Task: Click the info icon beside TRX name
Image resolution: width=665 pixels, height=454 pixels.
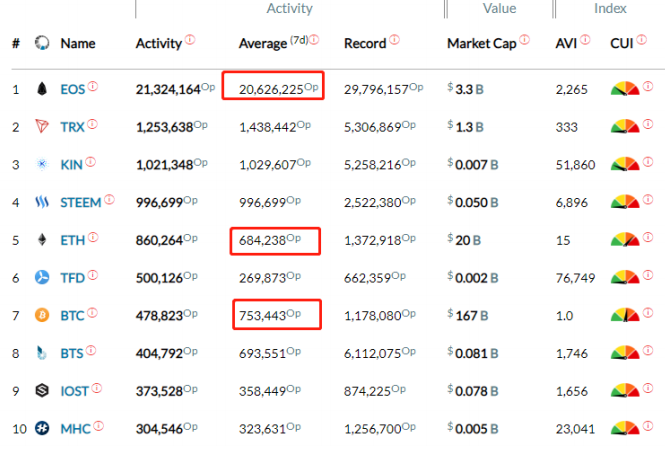Action: coord(92,124)
